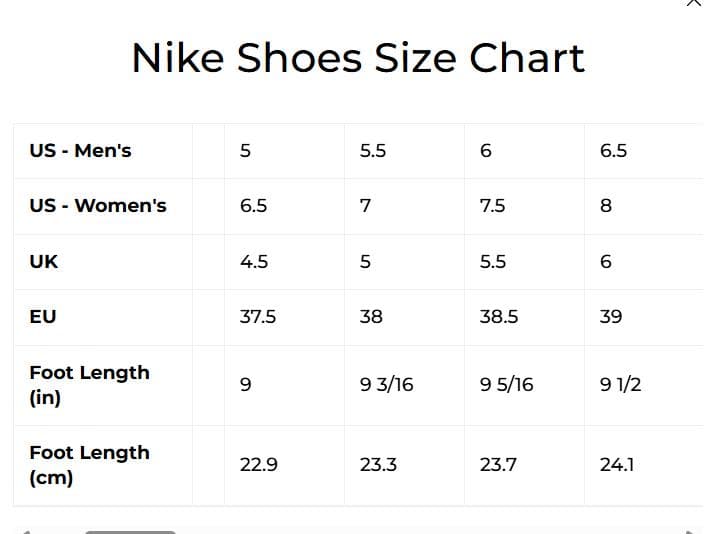727x534 pixels.
Task: Click EU size 39 cell
Action: [x=611, y=317]
